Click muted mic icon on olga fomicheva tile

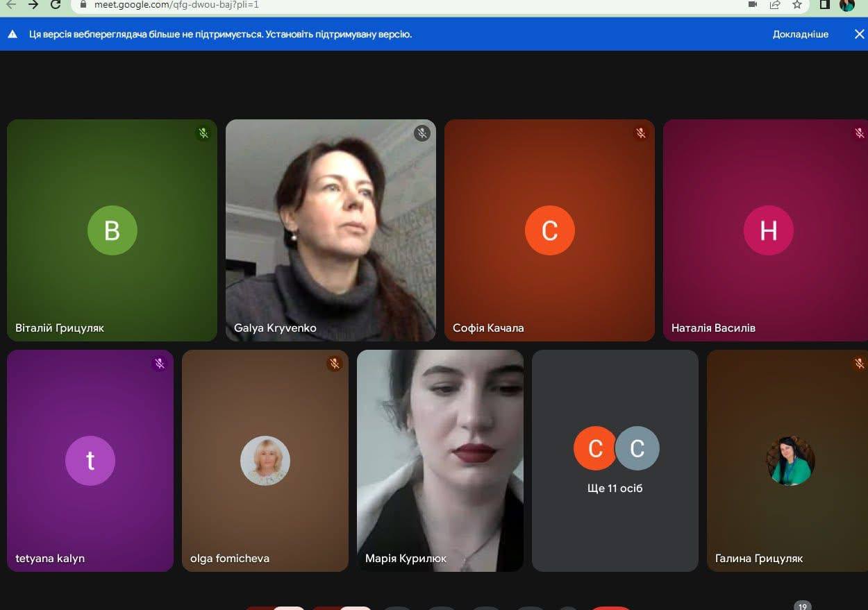[335, 364]
